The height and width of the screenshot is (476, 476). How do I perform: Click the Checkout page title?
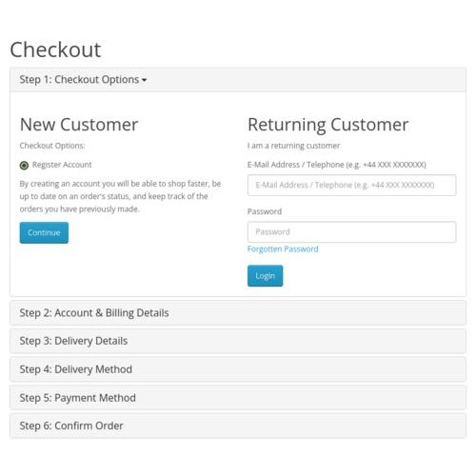[x=55, y=50]
